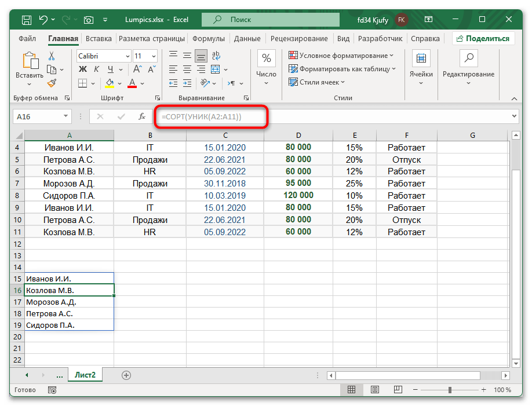Image resolution: width=532 pixels, height=406 pixels.
Task: Apply underline using the Ч icon
Action: (x=111, y=69)
